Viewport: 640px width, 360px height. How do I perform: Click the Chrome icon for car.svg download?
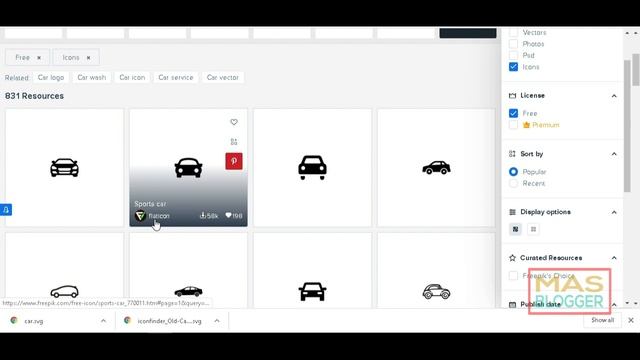(x=14, y=320)
